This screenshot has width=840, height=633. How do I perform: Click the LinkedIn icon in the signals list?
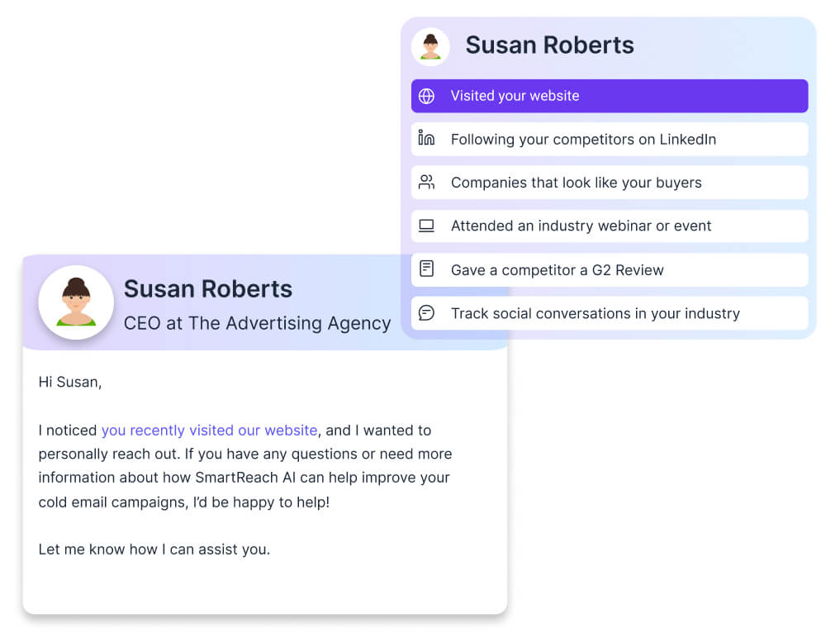(x=426, y=138)
